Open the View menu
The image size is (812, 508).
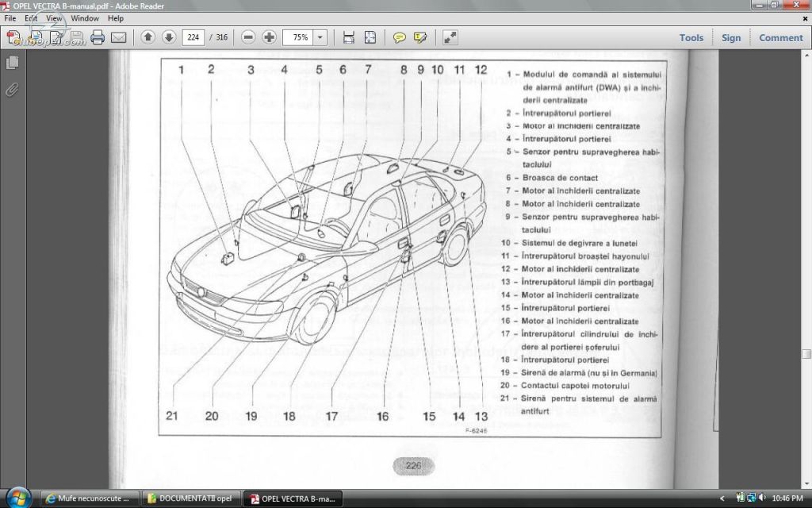54,18
